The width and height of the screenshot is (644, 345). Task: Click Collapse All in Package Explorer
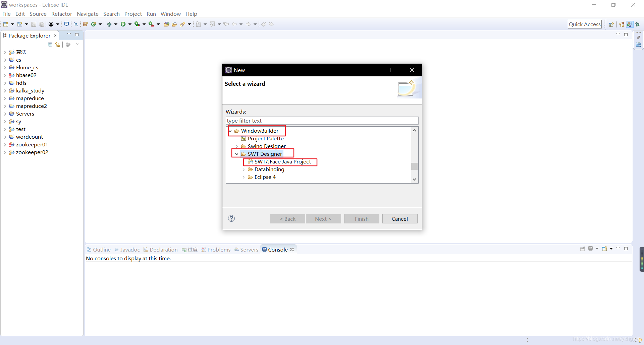(x=50, y=45)
